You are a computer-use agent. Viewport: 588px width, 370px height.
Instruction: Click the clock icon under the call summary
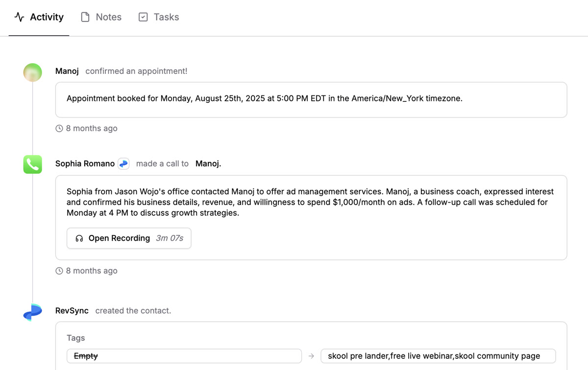click(59, 270)
